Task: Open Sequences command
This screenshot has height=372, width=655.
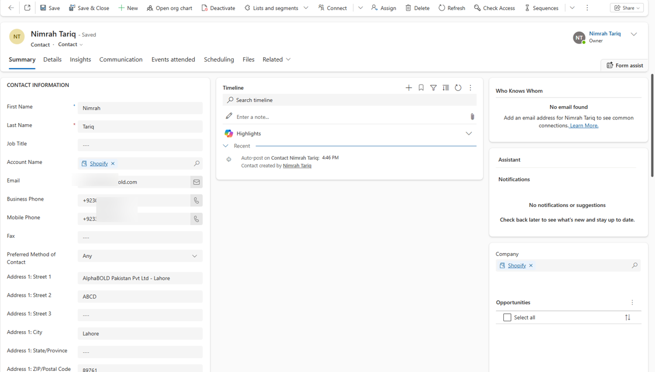Action: [x=541, y=8]
